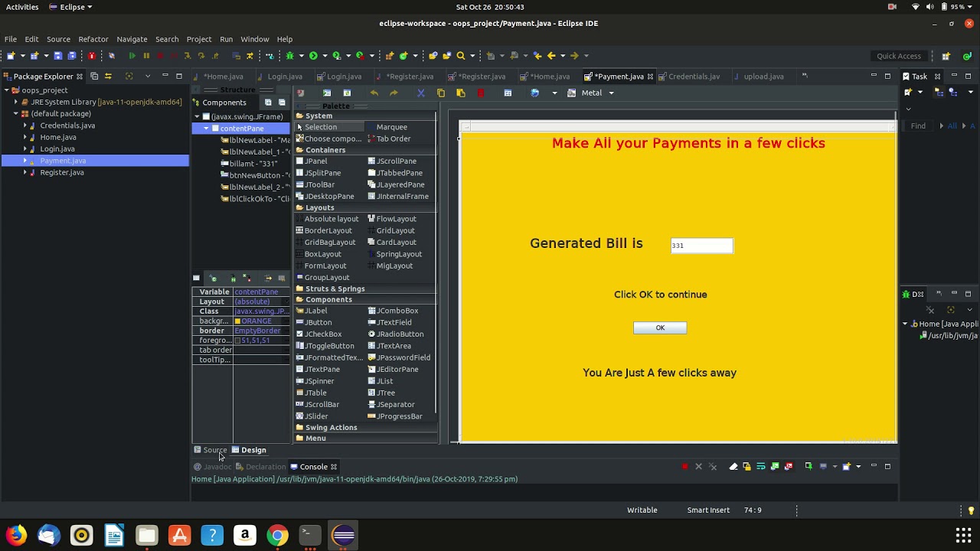Image resolution: width=980 pixels, height=551 pixels.
Task: Expand all in the Components tree
Action: click(267, 103)
